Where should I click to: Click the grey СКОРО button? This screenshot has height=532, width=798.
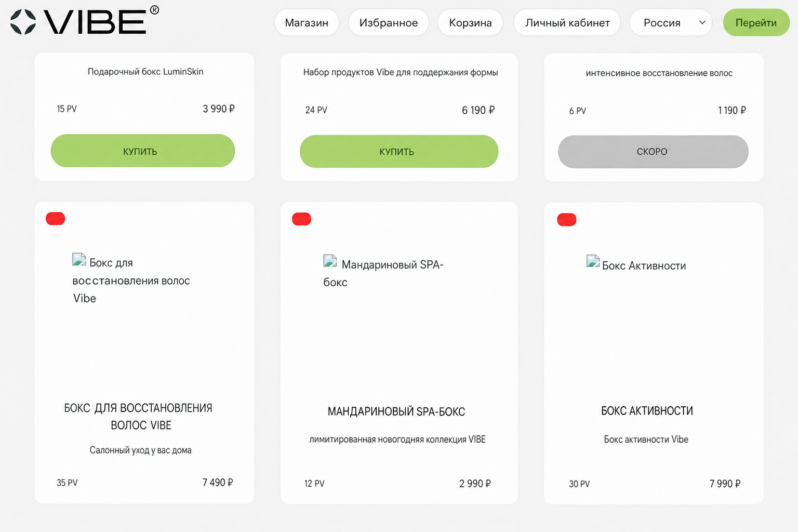[x=653, y=152]
